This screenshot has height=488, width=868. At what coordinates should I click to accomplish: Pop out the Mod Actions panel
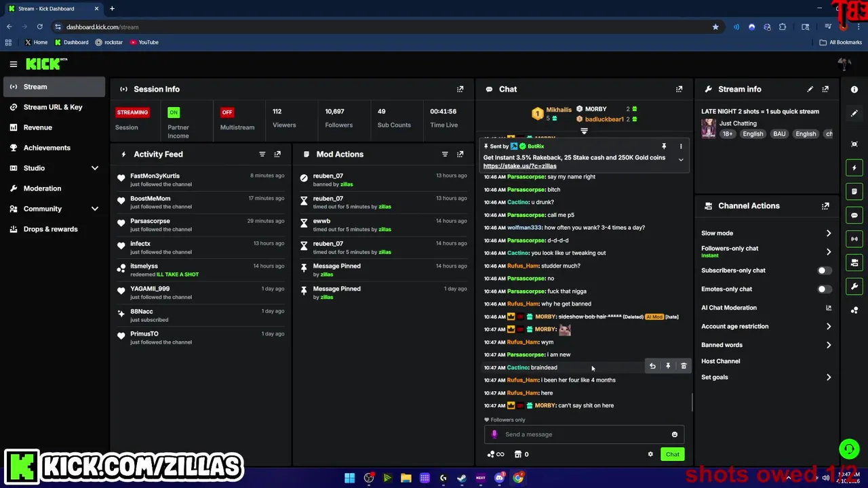pos(460,155)
